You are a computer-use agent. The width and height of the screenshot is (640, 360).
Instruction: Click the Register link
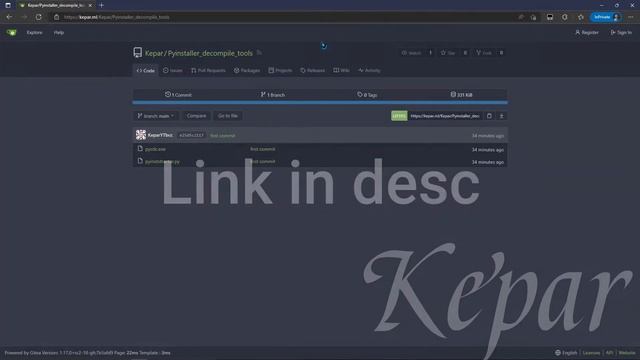point(587,33)
